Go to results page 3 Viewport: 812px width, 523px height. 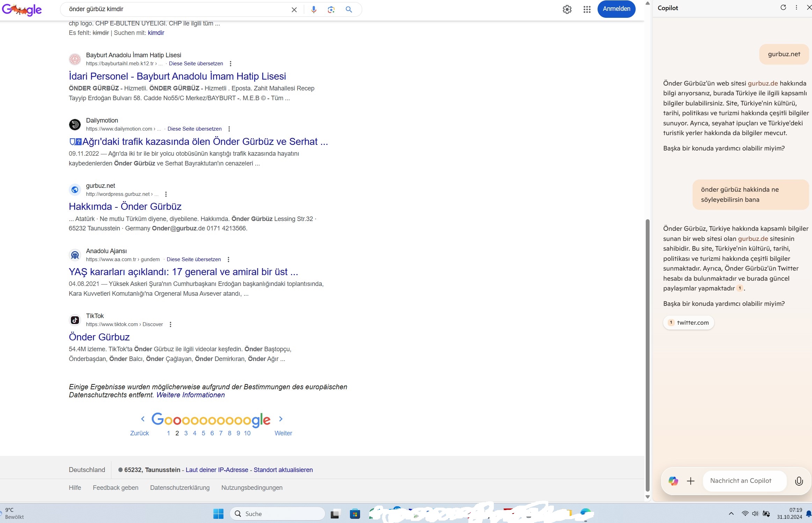[x=186, y=433]
